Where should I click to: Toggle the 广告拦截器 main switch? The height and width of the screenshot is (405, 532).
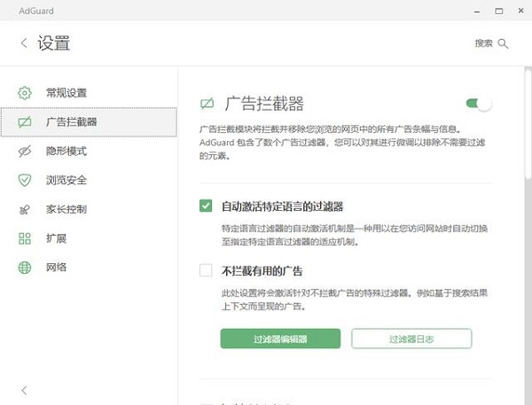coord(479,103)
